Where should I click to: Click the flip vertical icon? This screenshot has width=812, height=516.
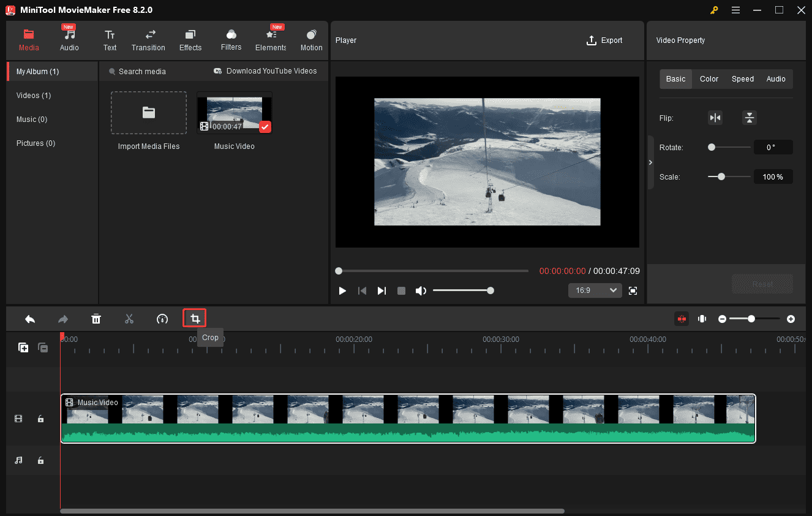point(750,118)
